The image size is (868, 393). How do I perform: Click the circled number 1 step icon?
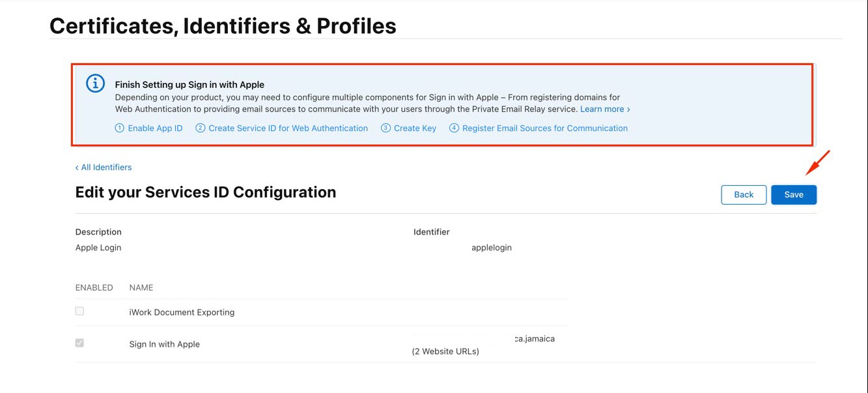click(119, 128)
